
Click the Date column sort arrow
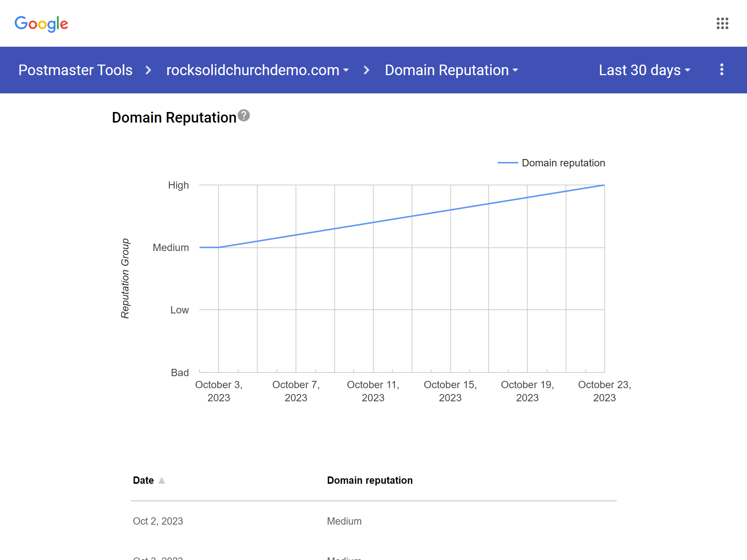point(162,480)
